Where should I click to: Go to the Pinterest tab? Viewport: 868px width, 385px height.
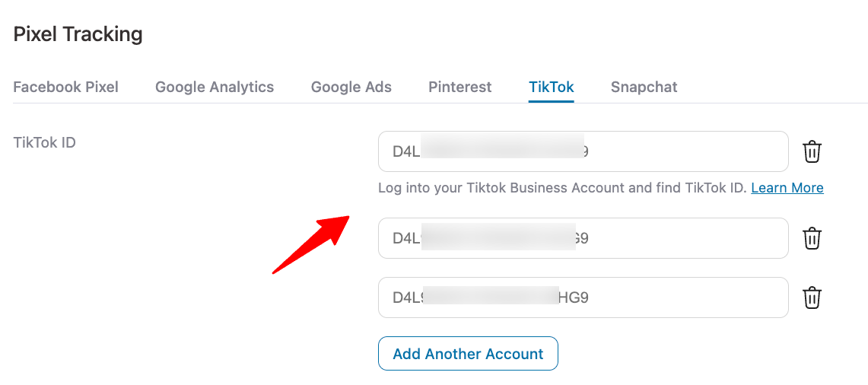point(460,87)
